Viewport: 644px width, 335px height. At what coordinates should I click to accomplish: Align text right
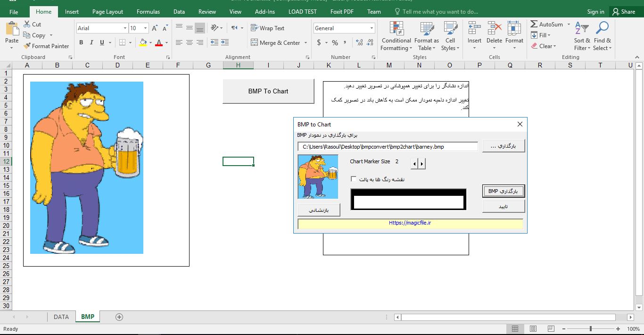click(x=200, y=42)
